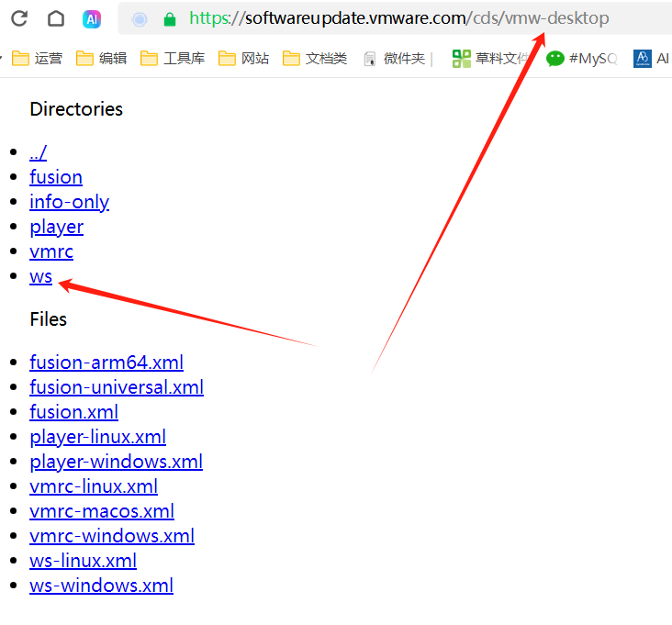The height and width of the screenshot is (625, 672).
Task: Open the fusion-arm64.xml file
Action: pos(106,363)
